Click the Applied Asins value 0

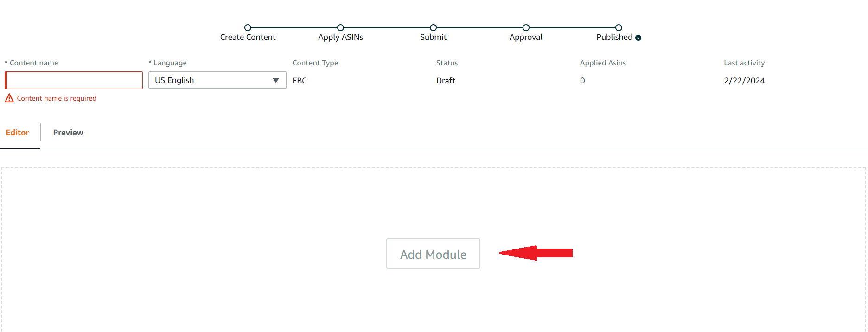(x=582, y=81)
